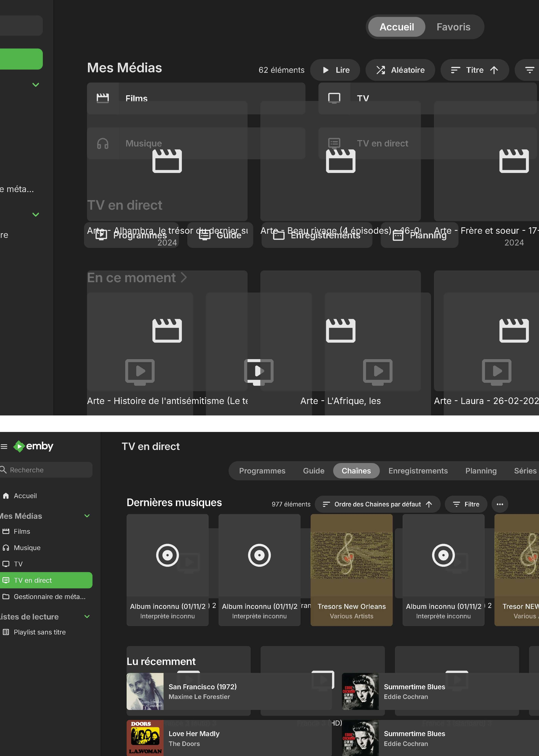Image resolution: width=539 pixels, height=756 pixels.
Task: Switch to the Guide tab
Action: [x=313, y=470]
